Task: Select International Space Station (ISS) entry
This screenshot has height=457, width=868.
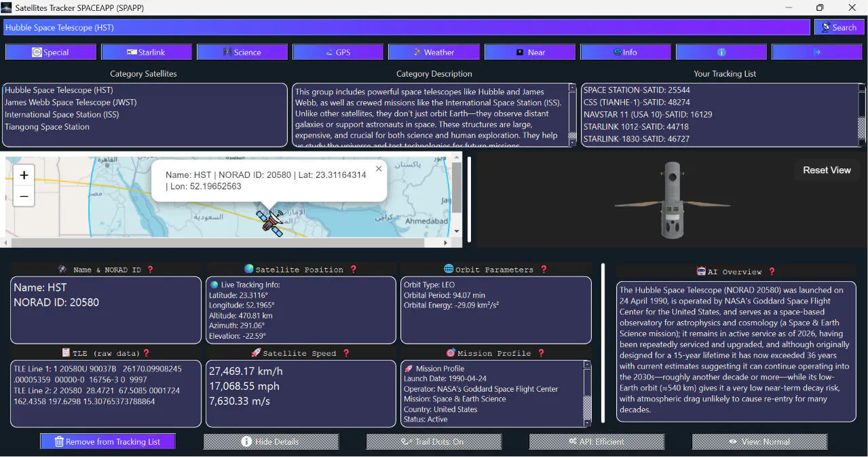Action: click(62, 114)
